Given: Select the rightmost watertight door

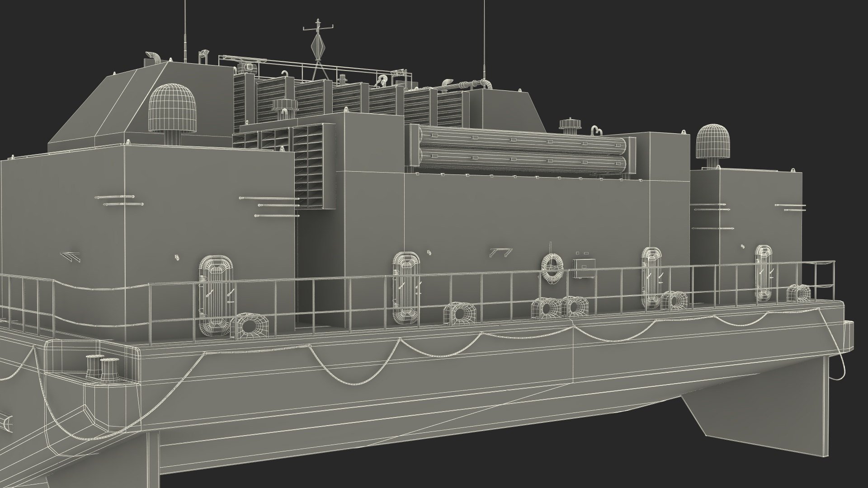Looking at the screenshot, I should (x=764, y=272).
